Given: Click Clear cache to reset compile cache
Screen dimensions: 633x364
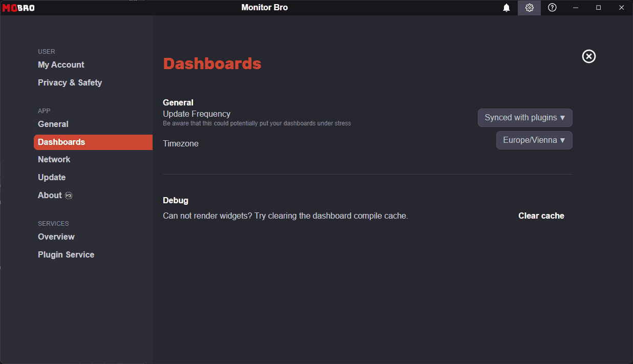Looking at the screenshot, I should (x=541, y=216).
